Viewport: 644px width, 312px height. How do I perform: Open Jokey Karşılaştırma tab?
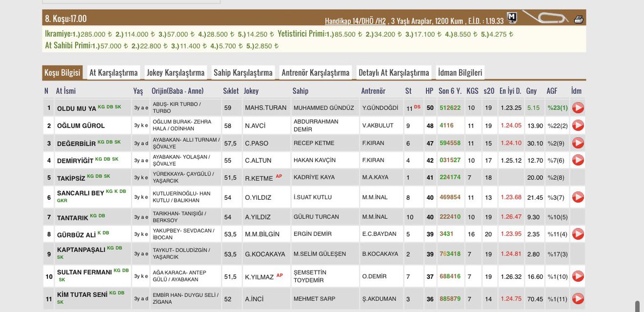point(176,72)
